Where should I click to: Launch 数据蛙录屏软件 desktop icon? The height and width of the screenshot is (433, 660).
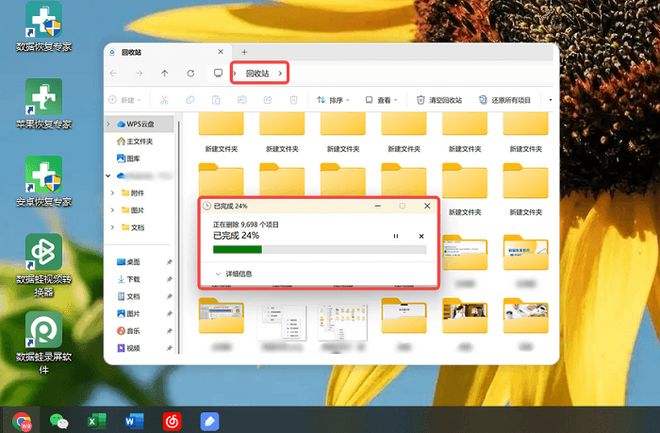click(x=44, y=343)
